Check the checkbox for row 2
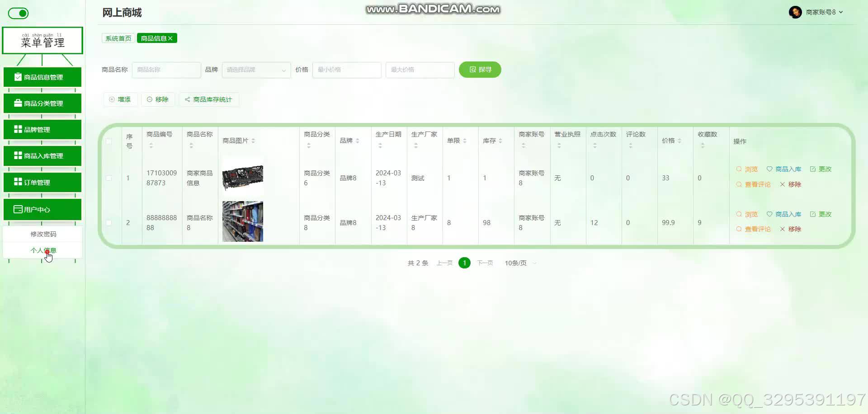The height and width of the screenshot is (414, 868). (108, 222)
